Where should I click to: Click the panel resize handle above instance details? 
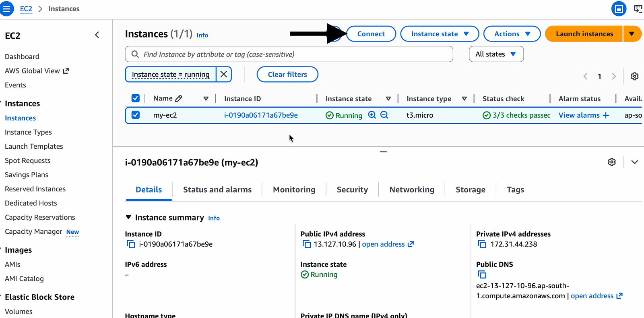383,152
